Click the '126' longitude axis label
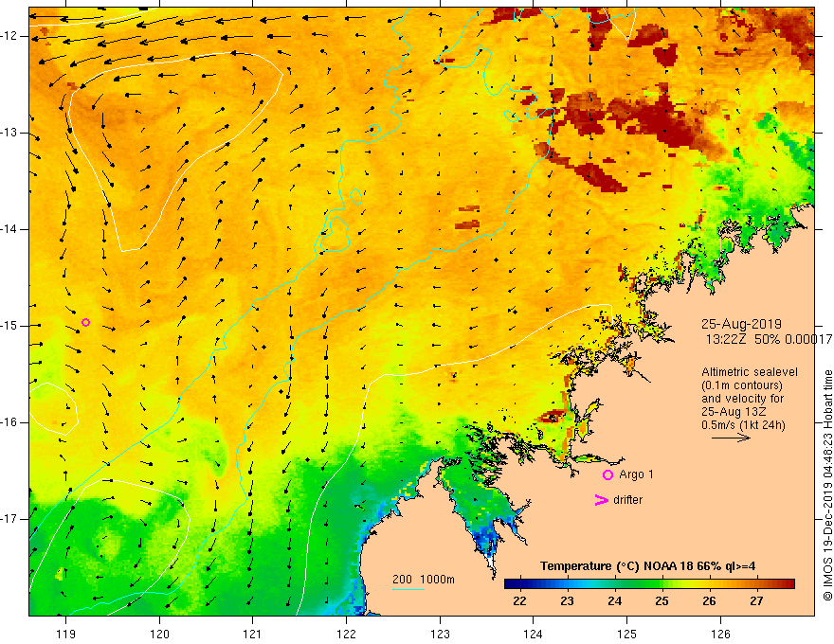The height and width of the screenshot is (644, 834). 720,634
